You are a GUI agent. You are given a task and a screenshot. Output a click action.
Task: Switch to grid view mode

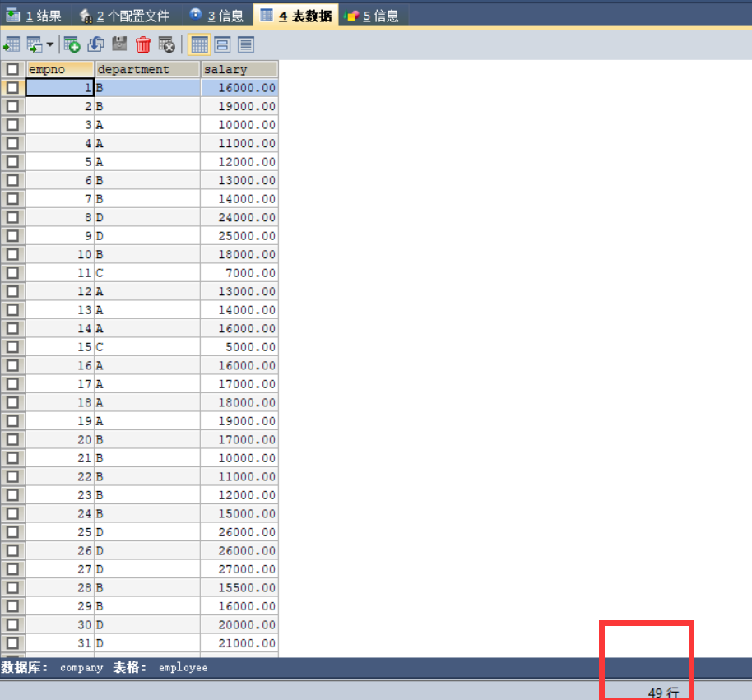pyautogui.click(x=199, y=44)
